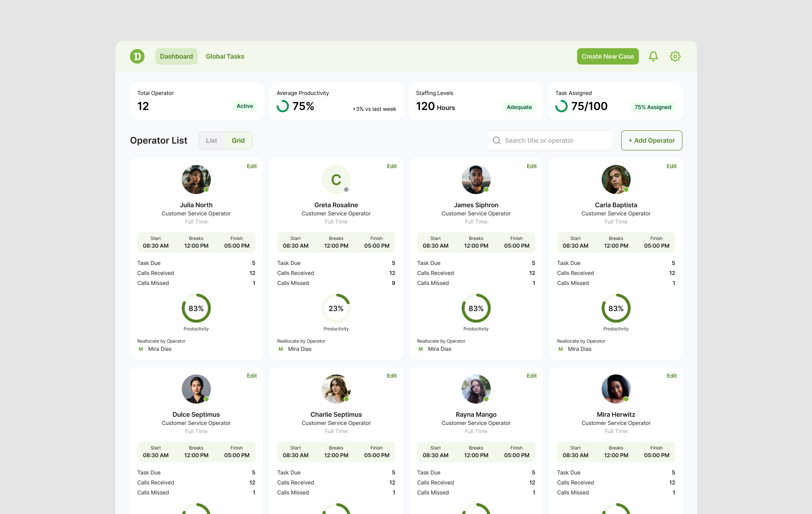Image resolution: width=812 pixels, height=514 pixels.
Task: Edit James Siphron's card
Action: tap(531, 166)
